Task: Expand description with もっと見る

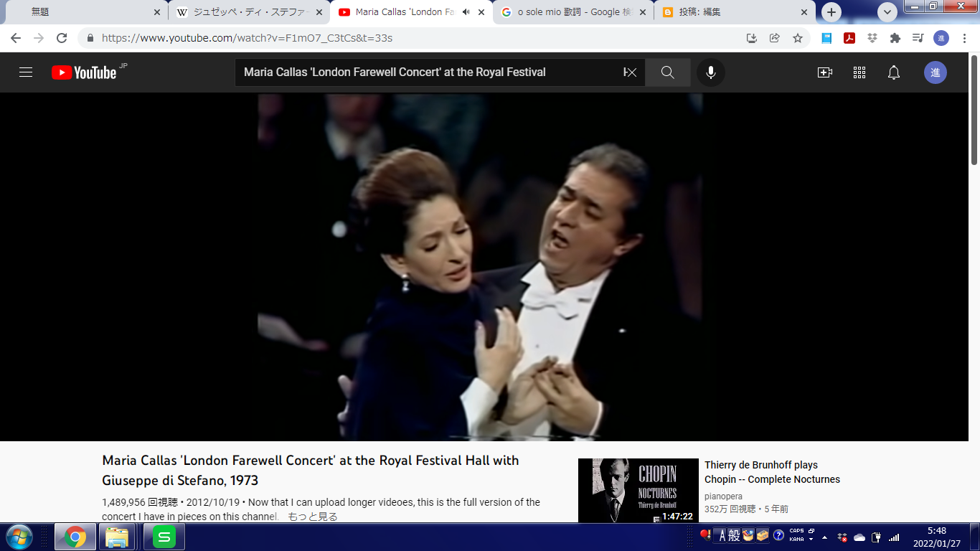Action: [x=313, y=517]
